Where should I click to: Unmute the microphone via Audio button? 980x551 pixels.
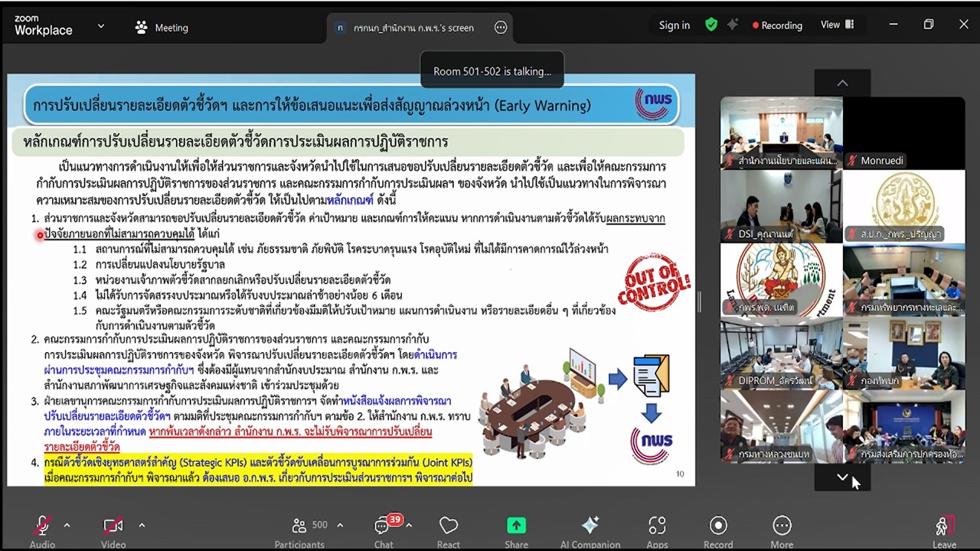coord(42,527)
